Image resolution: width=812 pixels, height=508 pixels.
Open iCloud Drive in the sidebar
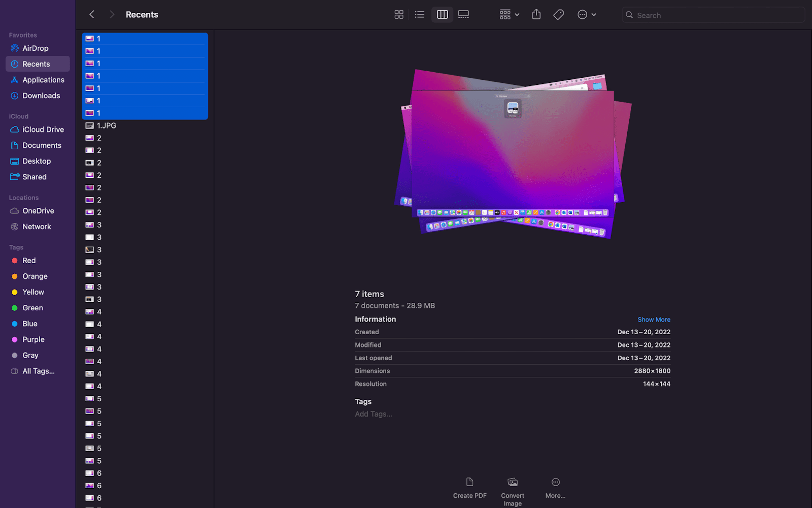pyautogui.click(x=38, y=130)
